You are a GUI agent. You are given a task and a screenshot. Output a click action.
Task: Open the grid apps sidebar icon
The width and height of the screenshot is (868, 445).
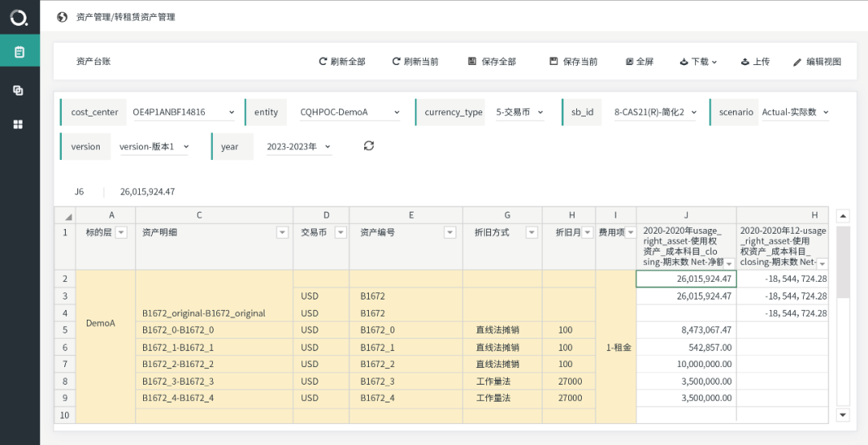tap(18, 125)
